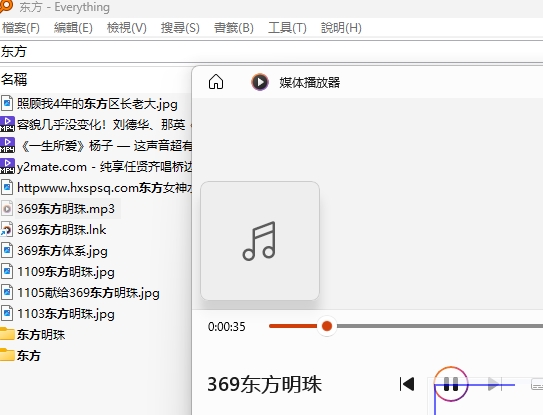Viewport: 543px width, 415px height.
Task: Open the 編輯(E) menu
Action: (x=73, y=28)
